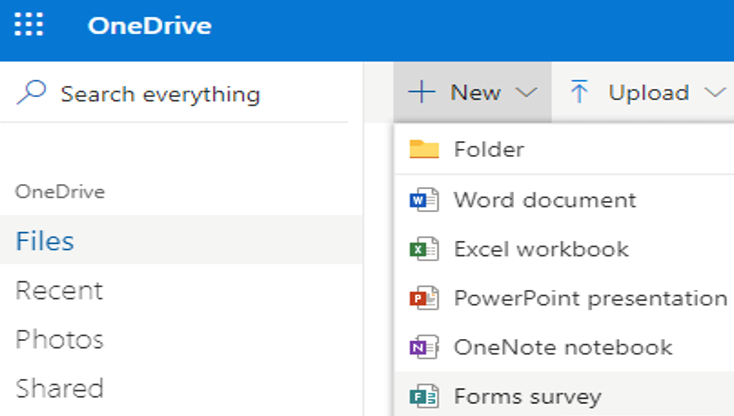Click the OneDrive sidebar heading
Image resolution: width=734 pixels, height=416 pixels.
pos(60,192)
